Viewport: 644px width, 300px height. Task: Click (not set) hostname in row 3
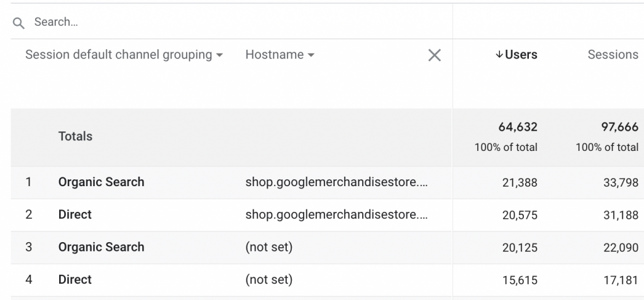pyautogui.click(x=269, y=247)
